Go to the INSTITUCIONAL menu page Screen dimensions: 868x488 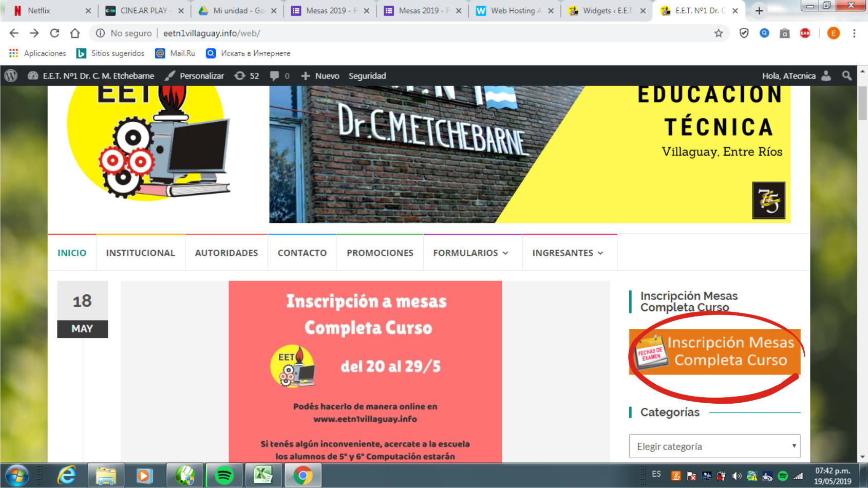tap(140, 253)
